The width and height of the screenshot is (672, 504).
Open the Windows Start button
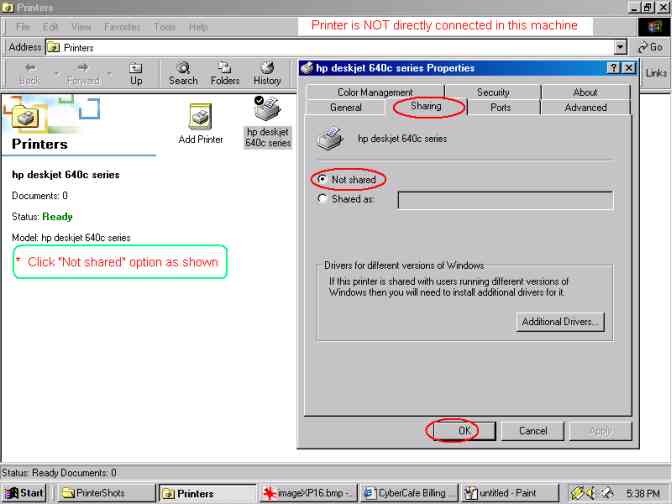26,493
